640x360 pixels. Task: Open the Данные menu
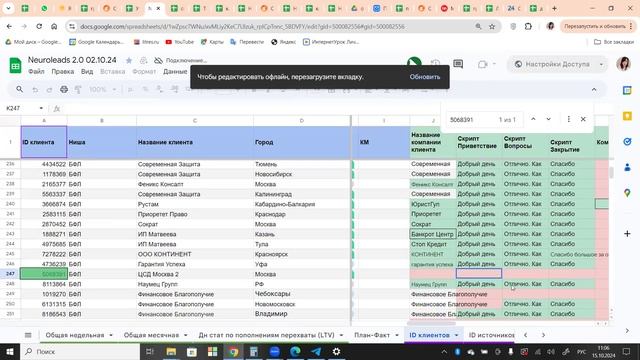[x=175, y=71]
